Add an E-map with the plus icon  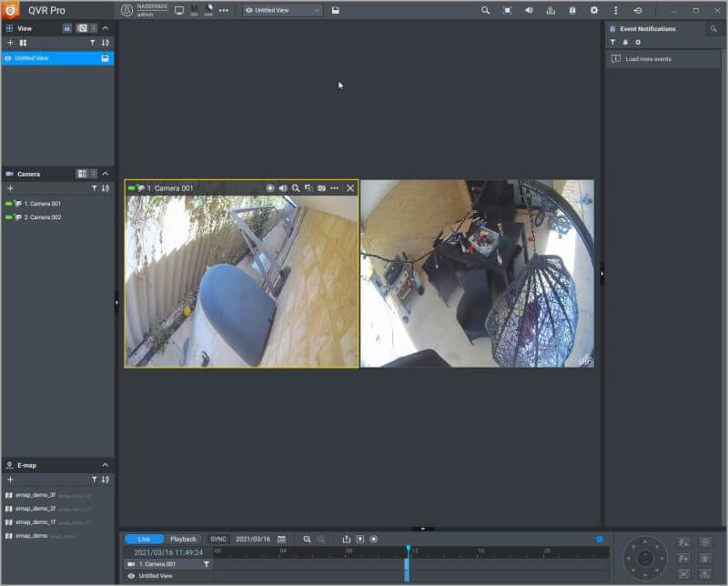(10, 480)
